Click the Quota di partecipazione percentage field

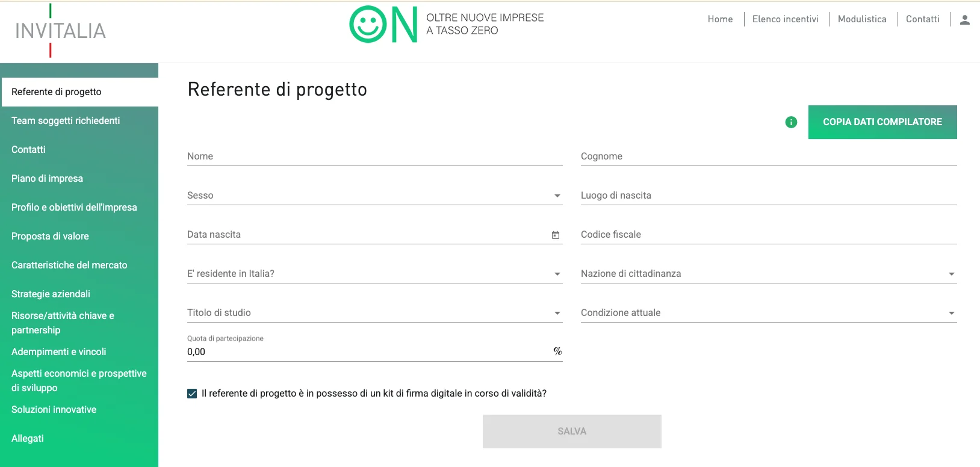pyautogui.click(x=361, y=351)
